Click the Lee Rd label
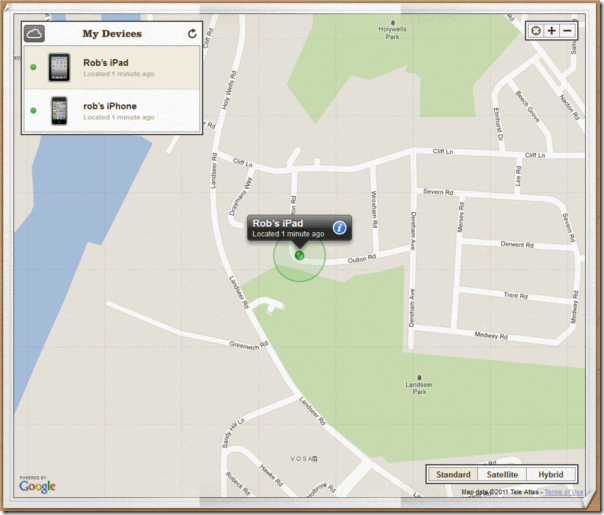The height and width of the screenshot is (515, 604). 518,175
